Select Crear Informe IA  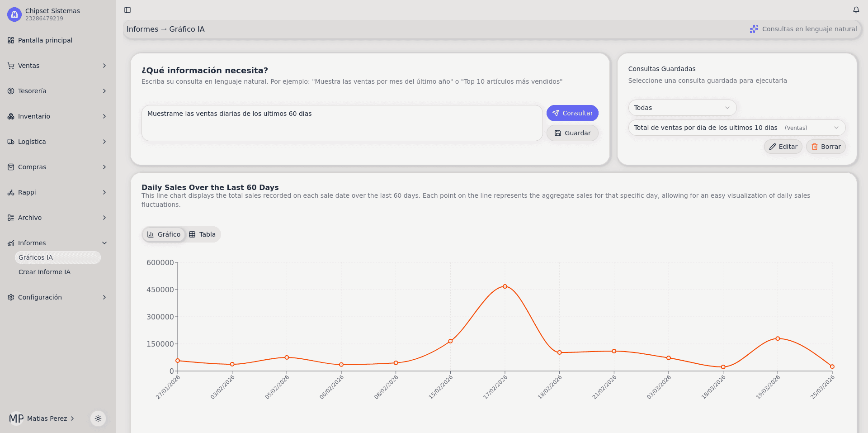pos(44,272)
